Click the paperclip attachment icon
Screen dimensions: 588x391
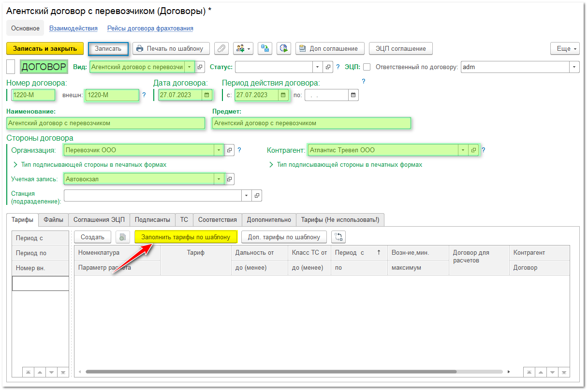click(x=221, y=49)
